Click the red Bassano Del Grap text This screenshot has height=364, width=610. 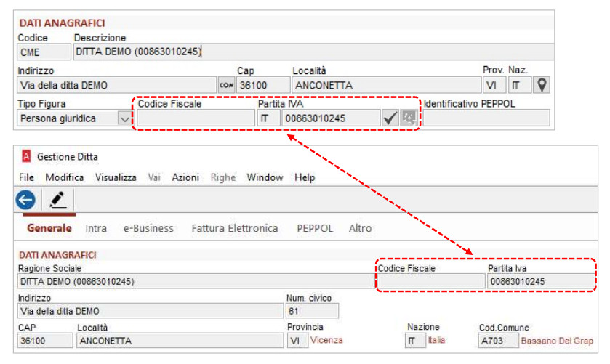pos(557,341)
